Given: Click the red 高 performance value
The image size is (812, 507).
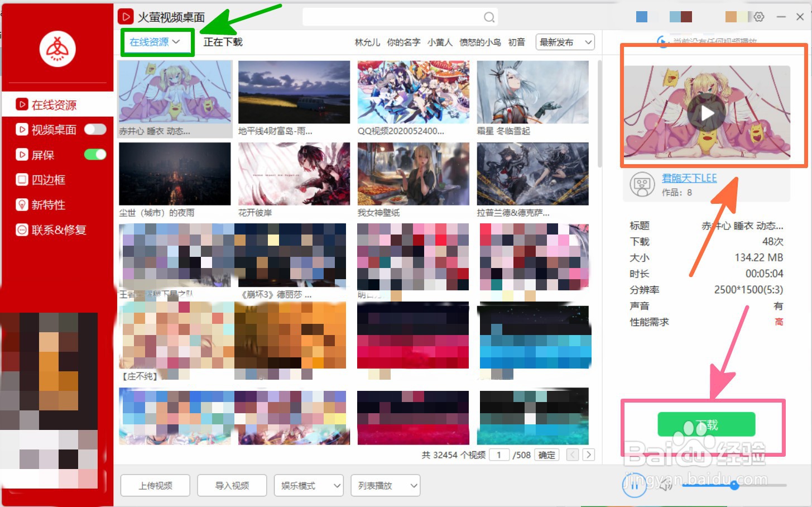Looking at the screenshot, I should click(779, 322).
